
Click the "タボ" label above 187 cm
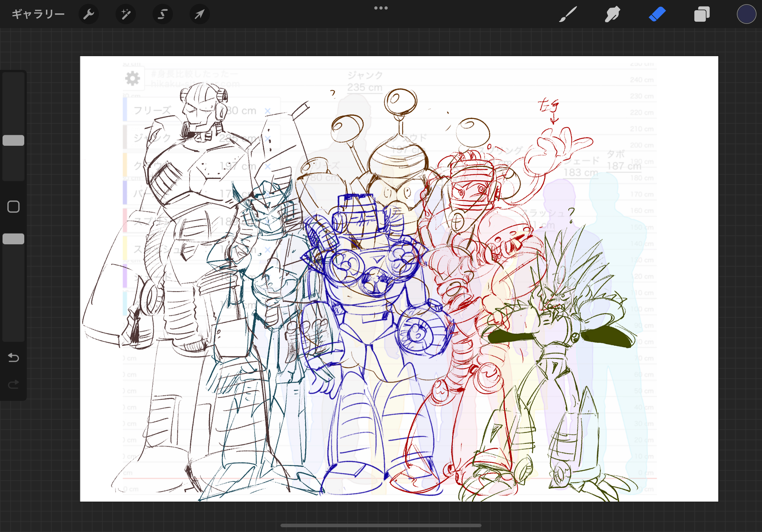click(616, 154)
